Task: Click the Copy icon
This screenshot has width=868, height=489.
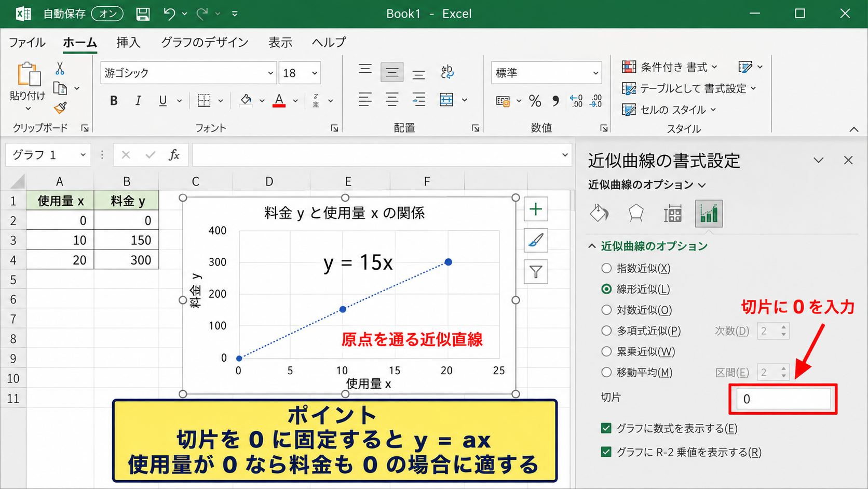Action: (x=60, y=89)
